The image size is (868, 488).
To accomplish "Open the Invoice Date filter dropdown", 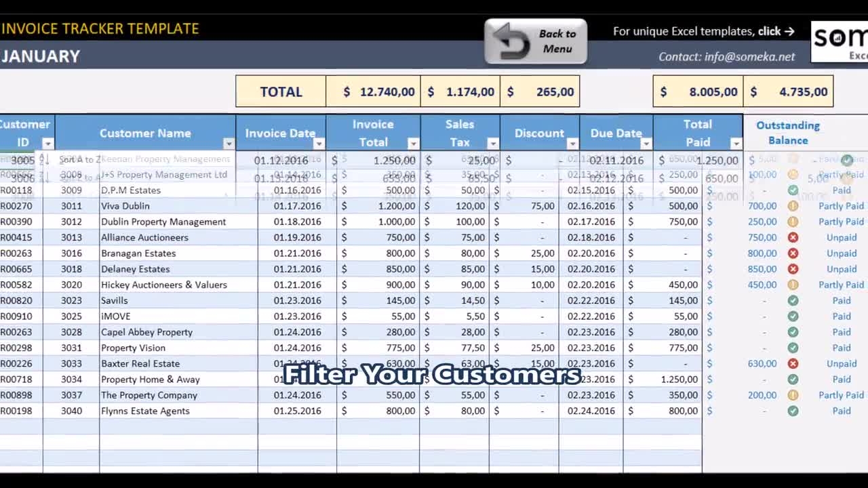I will tap(319, 144).
